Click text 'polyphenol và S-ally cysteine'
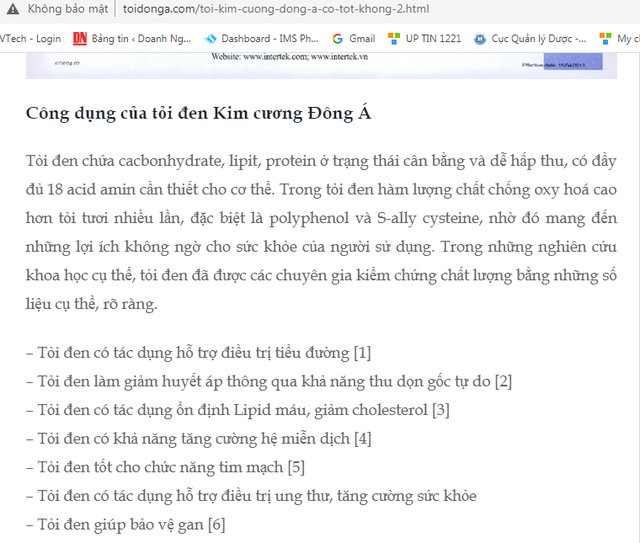The image size is (640, 543). point(375,218)
